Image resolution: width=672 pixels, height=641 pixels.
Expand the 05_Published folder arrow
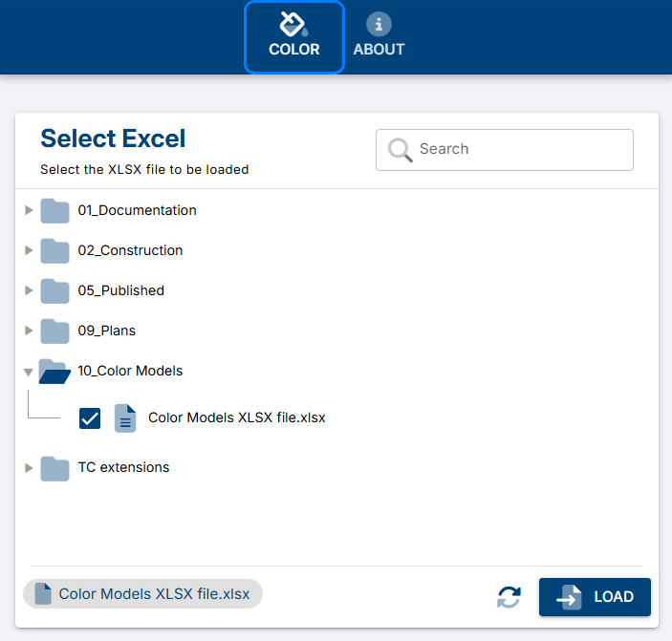click(x=29, y=290)
